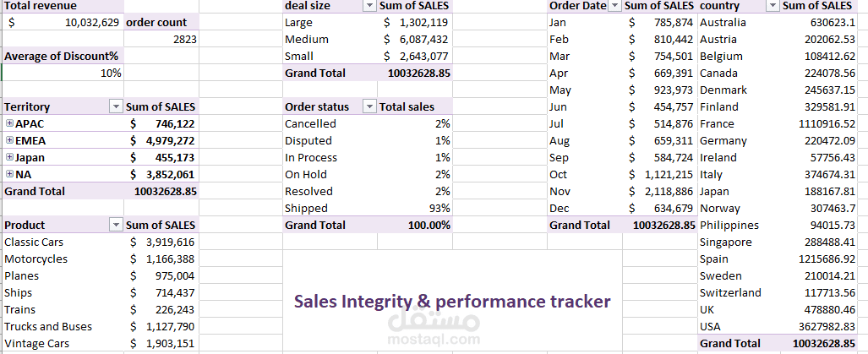The width and height of the screenshot is (868, 354).
Task: Open the Order status filter dropdown
Action: coord(368,106)
